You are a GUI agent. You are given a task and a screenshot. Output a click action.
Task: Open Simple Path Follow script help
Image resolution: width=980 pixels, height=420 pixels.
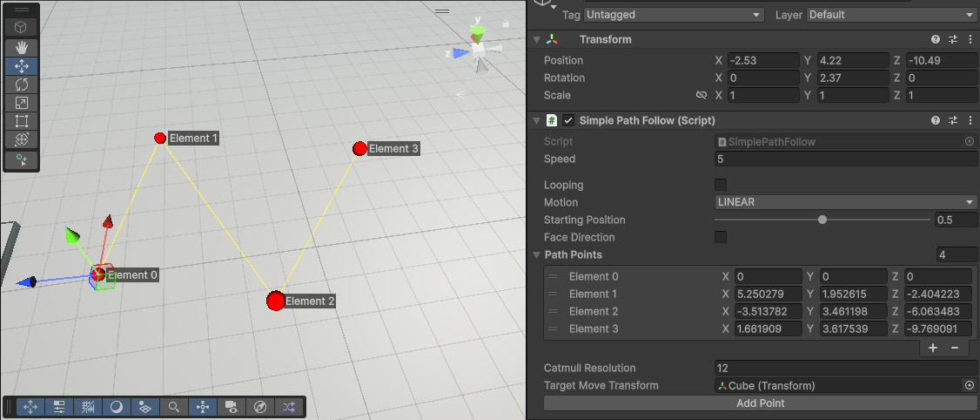[936, 120]
